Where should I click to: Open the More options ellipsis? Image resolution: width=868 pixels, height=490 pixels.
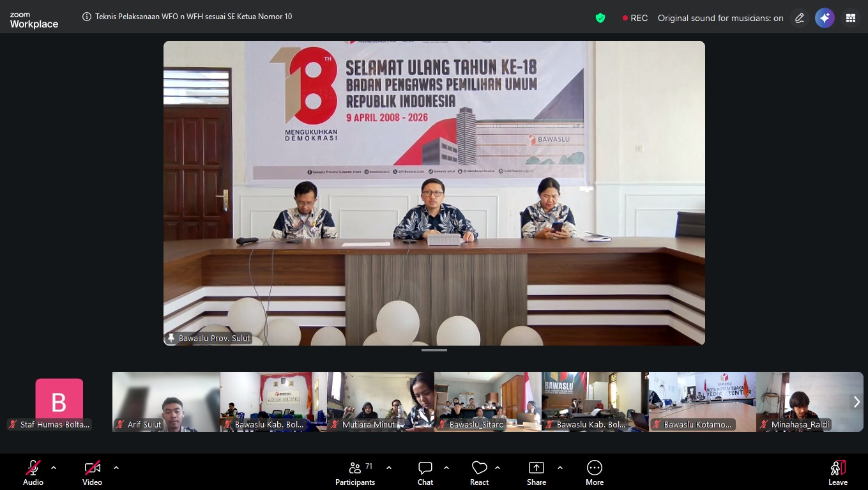[x=594, y=473]
